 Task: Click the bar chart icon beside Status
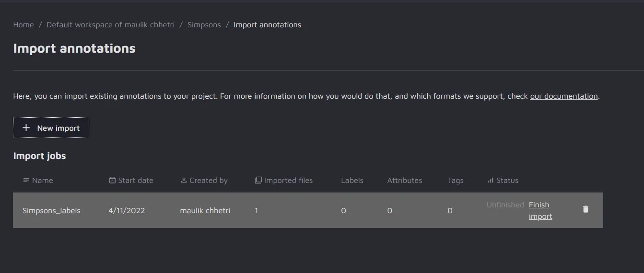coord(490,181)
